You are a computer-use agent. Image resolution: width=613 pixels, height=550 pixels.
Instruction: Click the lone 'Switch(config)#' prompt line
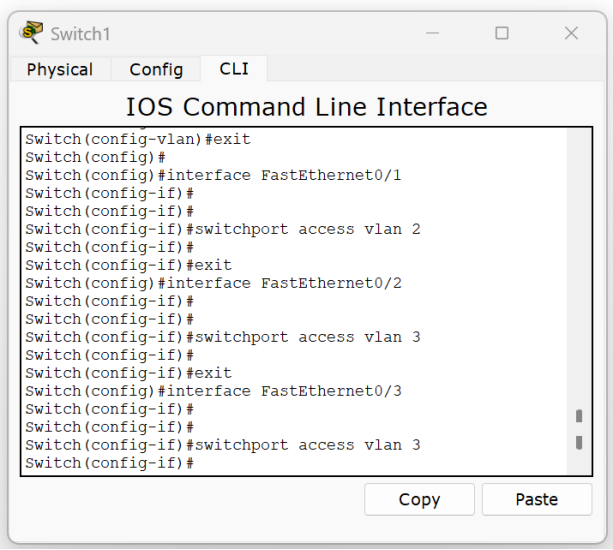coord(95,157)
